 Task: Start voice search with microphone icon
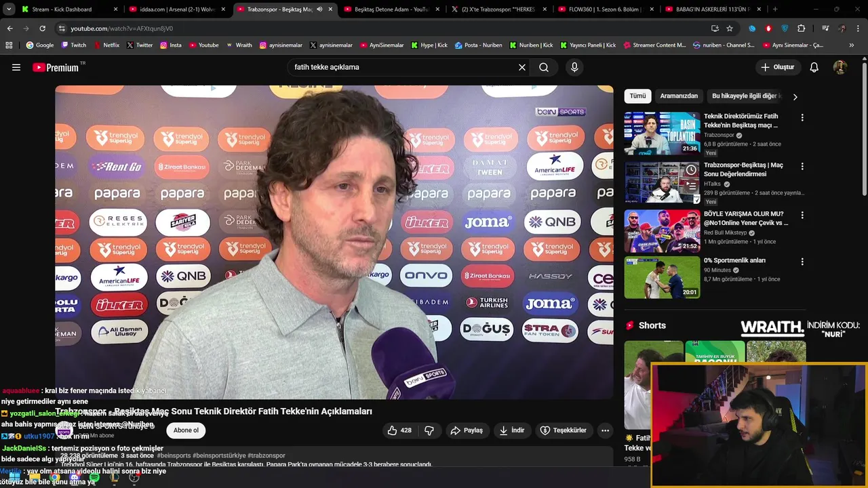(x=574, y=67)
